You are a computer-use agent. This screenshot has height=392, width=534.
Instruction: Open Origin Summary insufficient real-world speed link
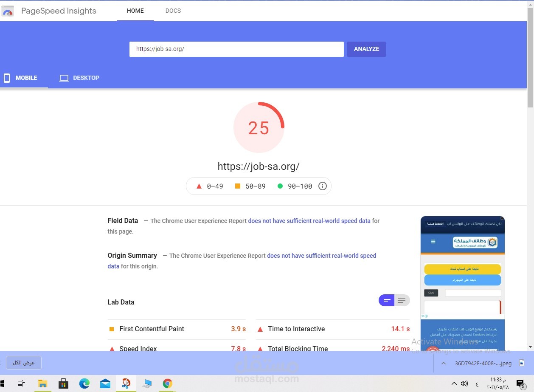point(242,261)
